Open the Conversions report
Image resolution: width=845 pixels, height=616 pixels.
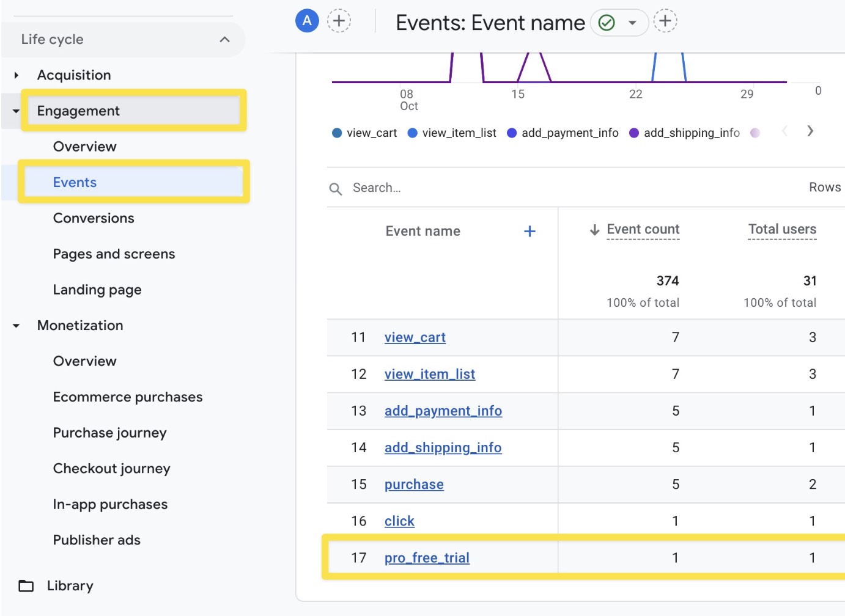(x=94, y=218)
